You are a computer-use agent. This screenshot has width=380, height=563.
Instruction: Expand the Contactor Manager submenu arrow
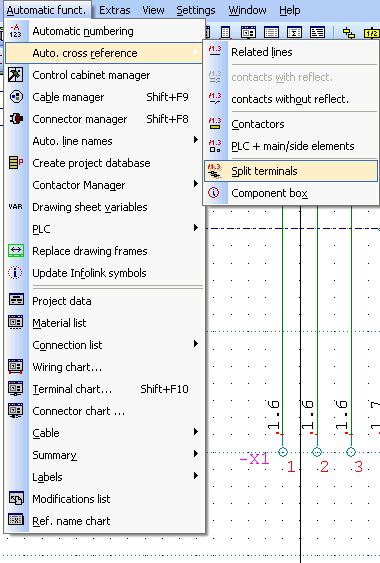[x=195, y=184]
